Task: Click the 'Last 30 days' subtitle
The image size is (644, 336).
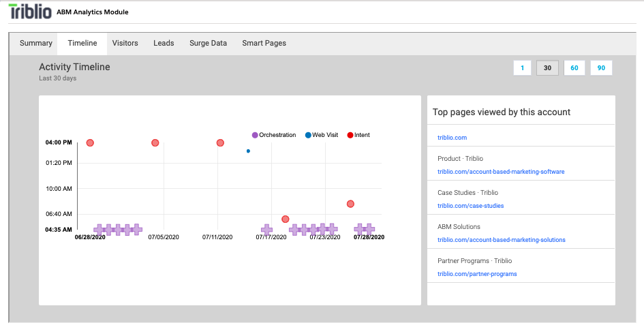Action: click(x=57, y=78)
